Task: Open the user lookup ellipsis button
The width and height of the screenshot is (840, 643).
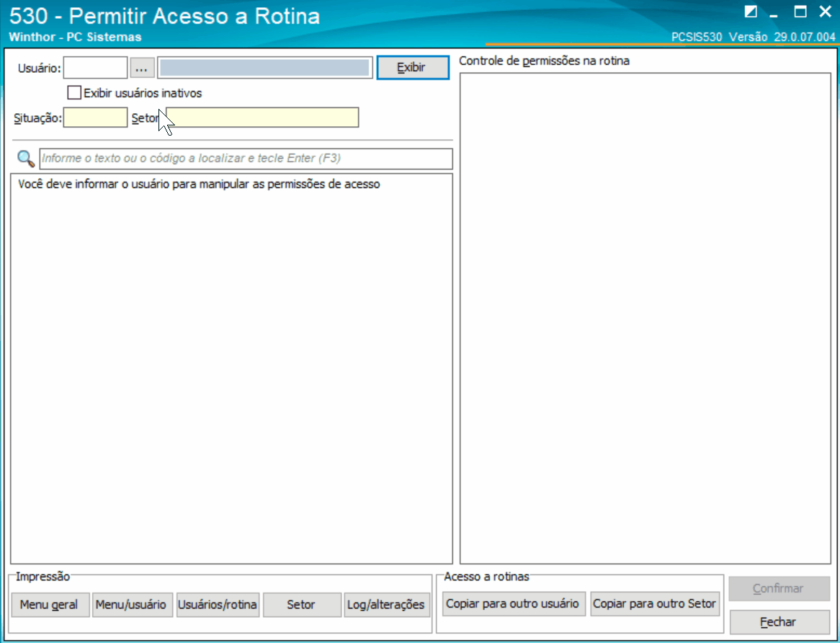Action: 142,68
